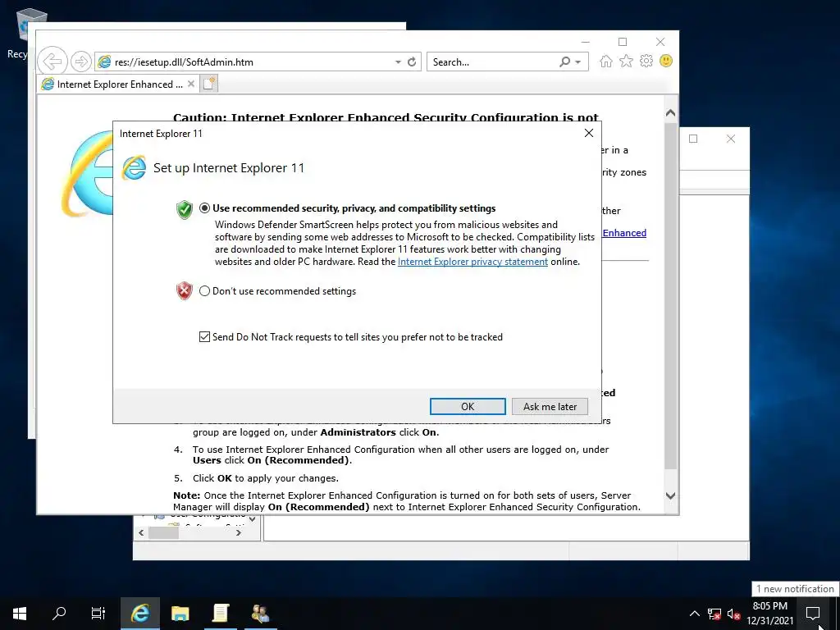This screenshot has height=630, width=840.
Task: Close the Set up Internet Explorer 11 dialog
Action: (589, 133)
